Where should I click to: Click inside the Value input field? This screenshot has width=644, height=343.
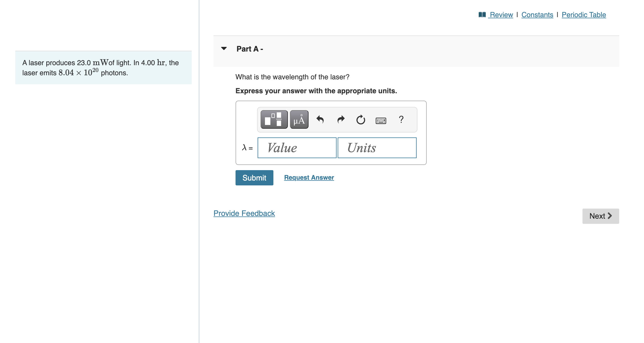click(x=297, y=148)
